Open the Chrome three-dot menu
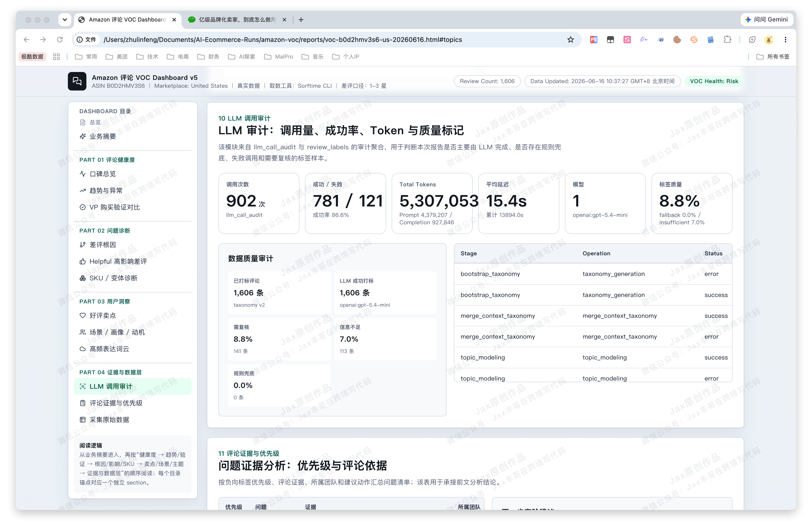The height and width of the screenshot is (531, 812). (x=785, y=40)
